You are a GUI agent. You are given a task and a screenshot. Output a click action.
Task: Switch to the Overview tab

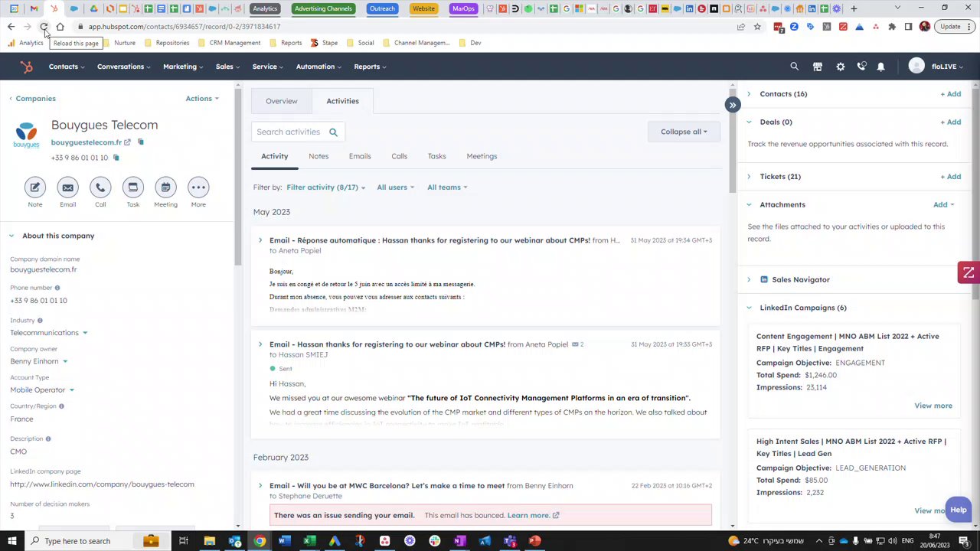(281, 101)
